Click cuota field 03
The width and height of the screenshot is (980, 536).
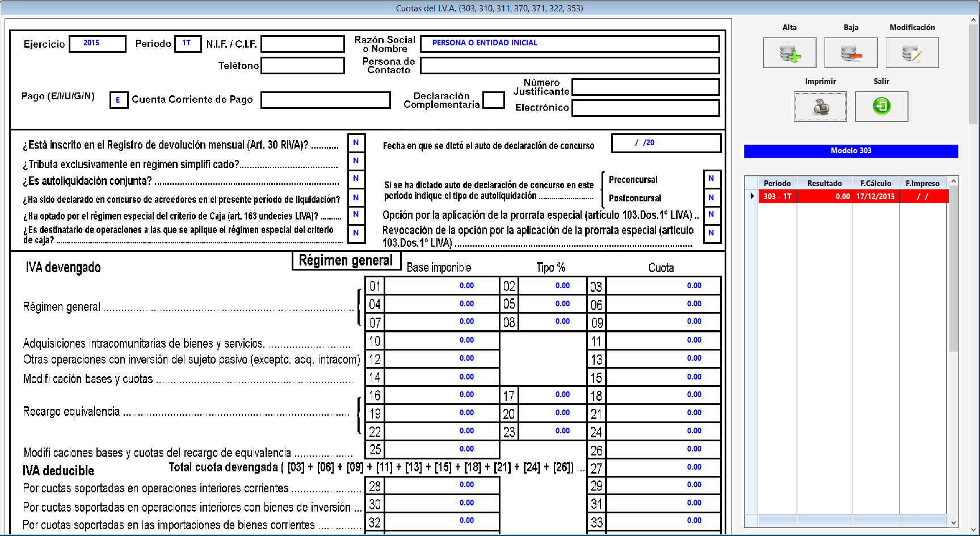tap(663, 285)
